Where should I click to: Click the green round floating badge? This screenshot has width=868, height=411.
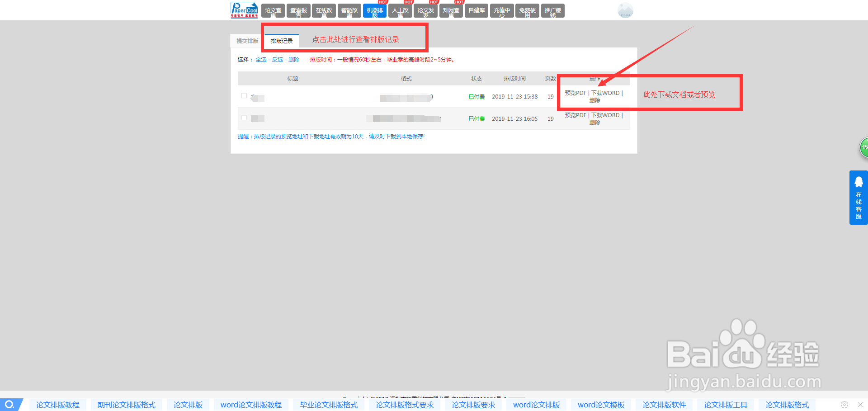pyautogui.click(x=863, y=147)
